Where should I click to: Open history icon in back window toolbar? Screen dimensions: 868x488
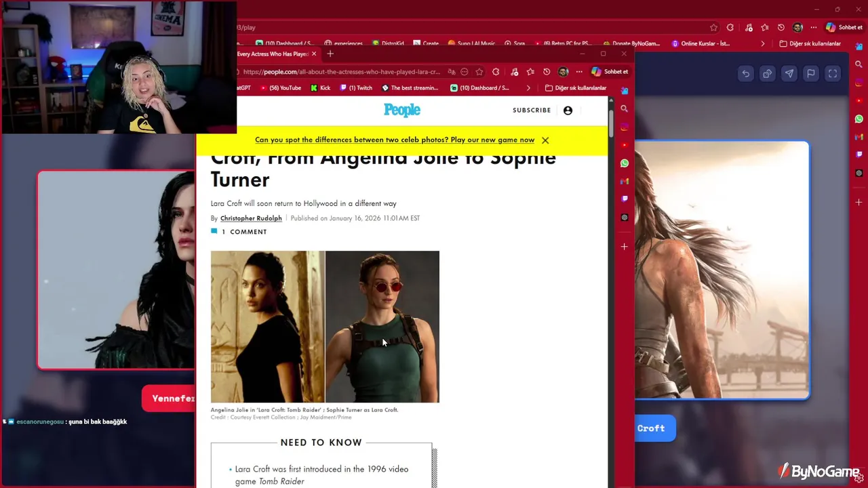tap(781, 28)
